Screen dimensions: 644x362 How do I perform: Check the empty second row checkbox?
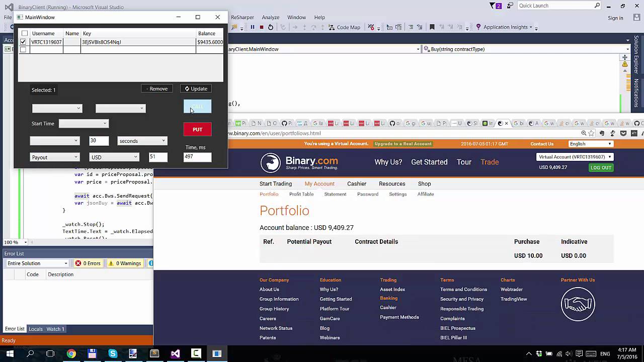[23, 49]
